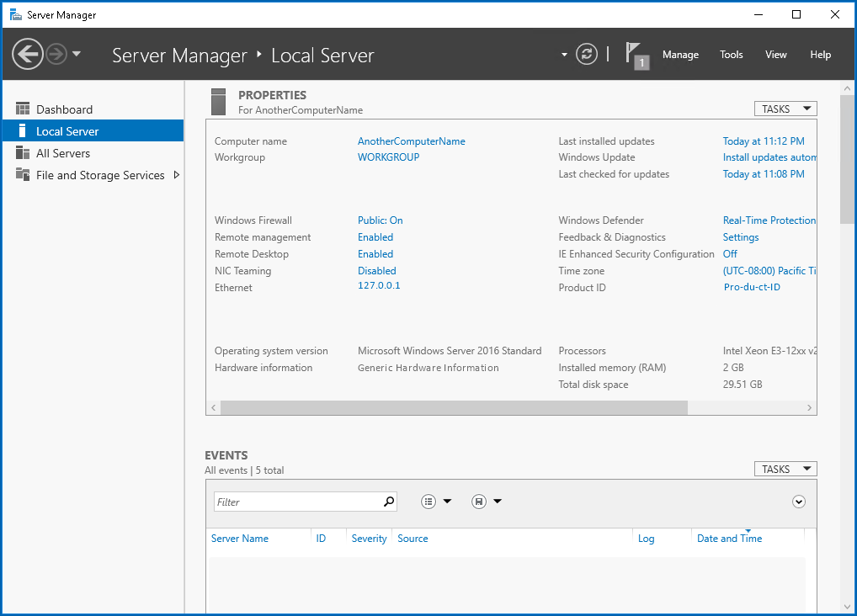Click the save query icon above Events list
The height and width of the screenshot is (616, 857).
pos(478,501)
